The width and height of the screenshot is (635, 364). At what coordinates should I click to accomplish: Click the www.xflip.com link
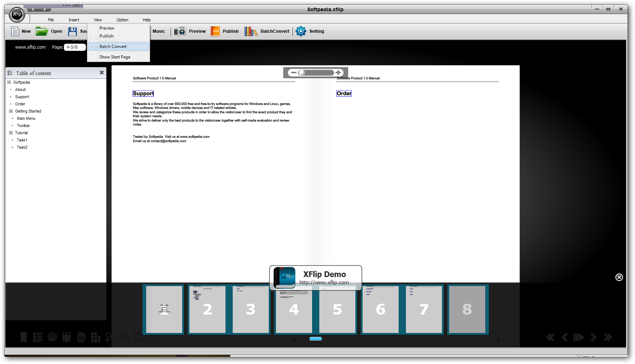pos(30,47)
